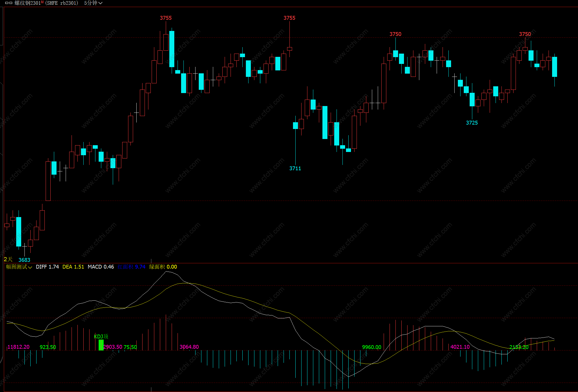Click the MACD 0.46 value label
The height and width of the screenshot is (392, 578).
click(x=101, y=267)
